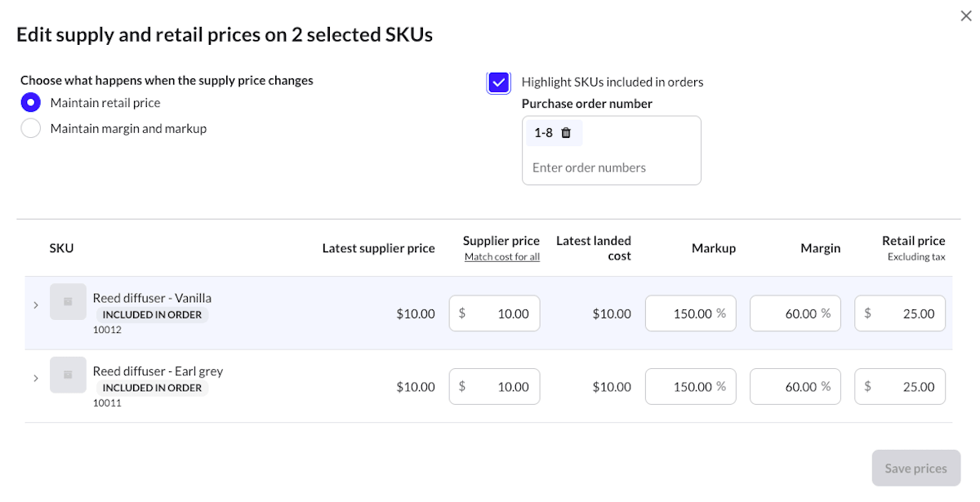
Task: Expand the Reed diffuser - Earl grey row
Action: (36, 378)
